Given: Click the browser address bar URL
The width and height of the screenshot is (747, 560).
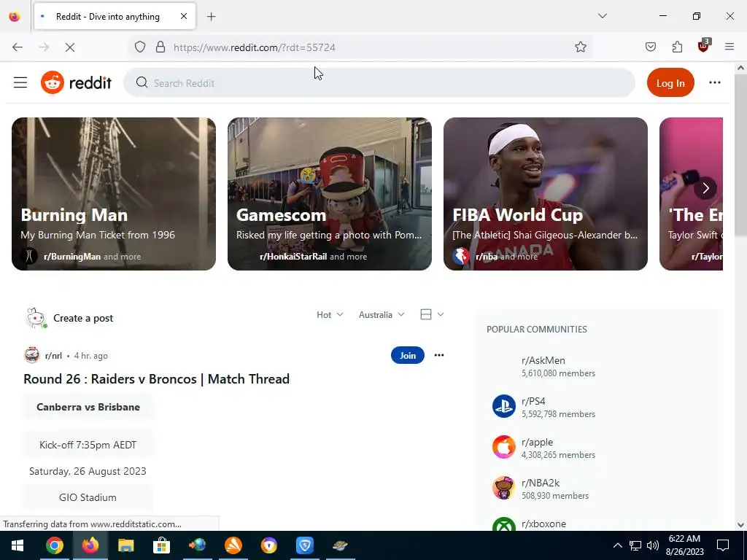Looking at the screenshot, I should click(x=255, y=47).
